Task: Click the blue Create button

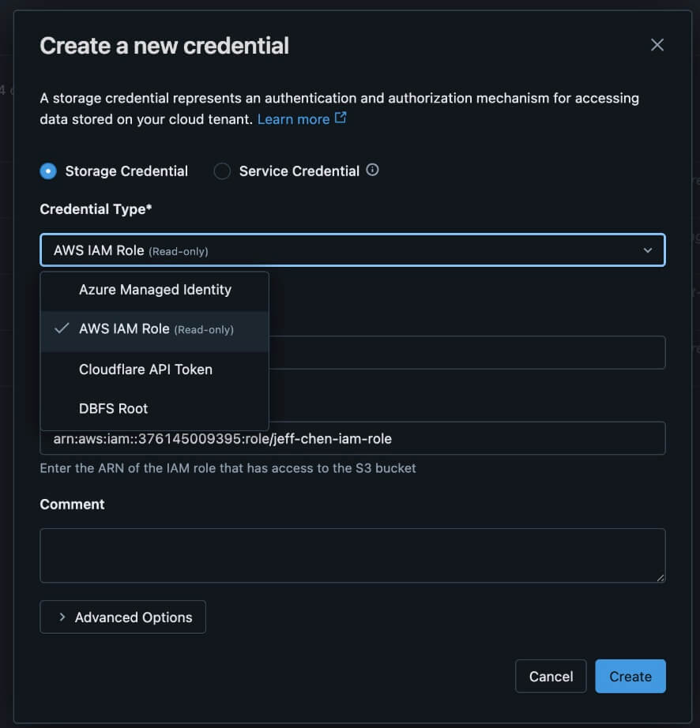Action: click(630, 677)
